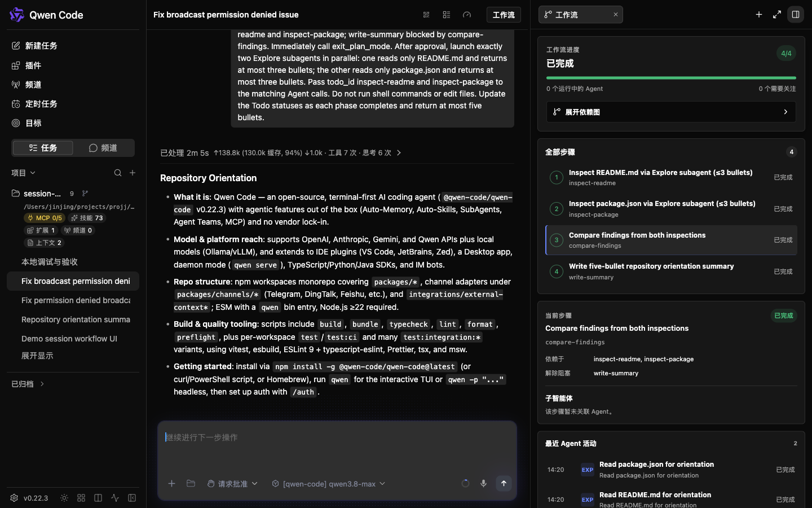Image resolution: width=812 pixels, height=508 pixels.
Task: Click the 技能 73 skills chip
Action: coord(87,218)
